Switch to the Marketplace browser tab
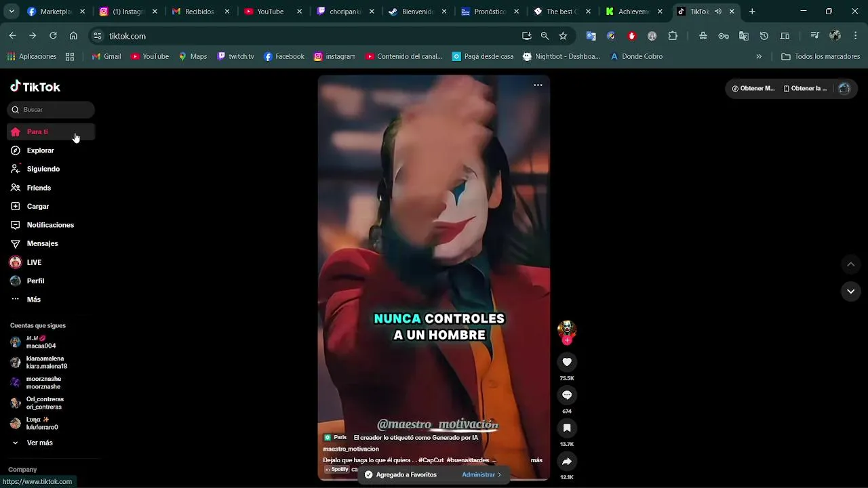This screenshot has width=868, height=488. pos(56,12)
